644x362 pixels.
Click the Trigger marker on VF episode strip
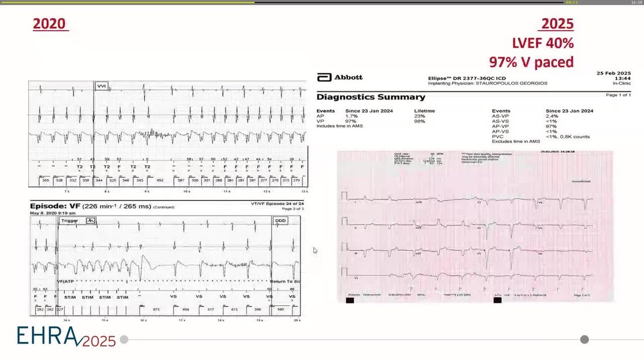77,221
